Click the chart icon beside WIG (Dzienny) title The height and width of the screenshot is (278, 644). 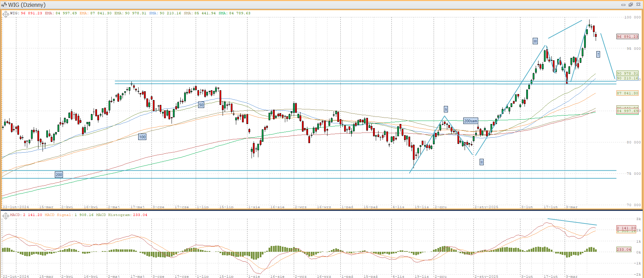[4, 5]
